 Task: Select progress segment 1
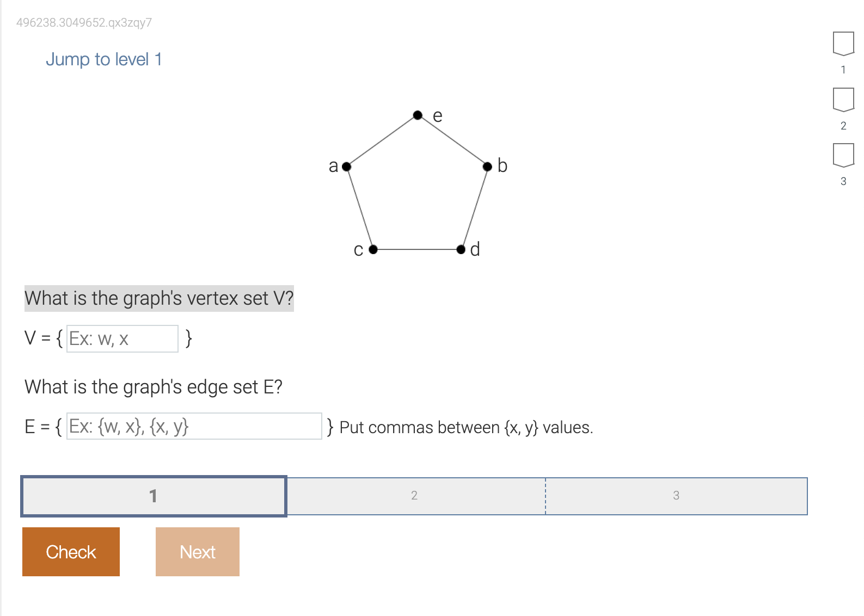(x=154, y=496)
